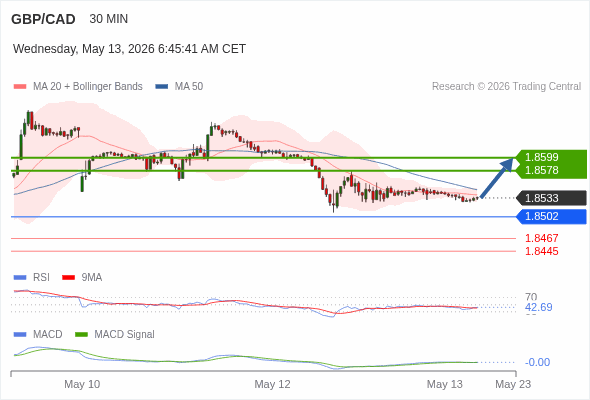Click the blue 1.8502 pivot tag

[x=552, y=216]
